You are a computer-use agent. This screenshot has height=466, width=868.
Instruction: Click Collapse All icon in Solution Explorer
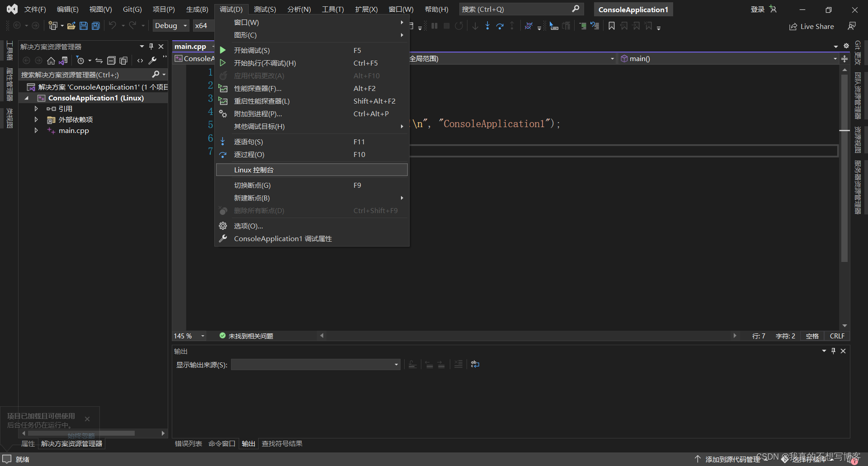pyautogui.click(x=111, y=61)
